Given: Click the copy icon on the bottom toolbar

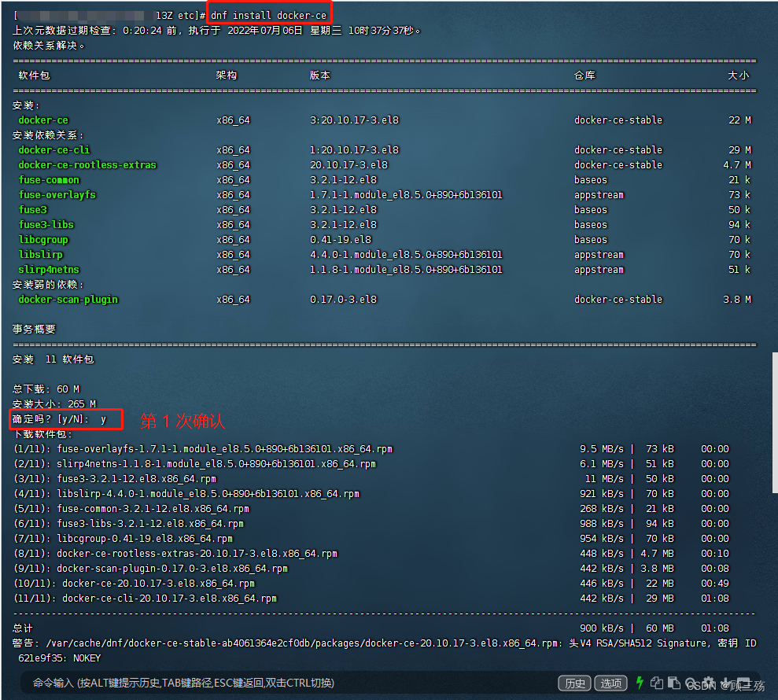Looking at the screenshot, I should pyautogui.click(x=657, y=683).
